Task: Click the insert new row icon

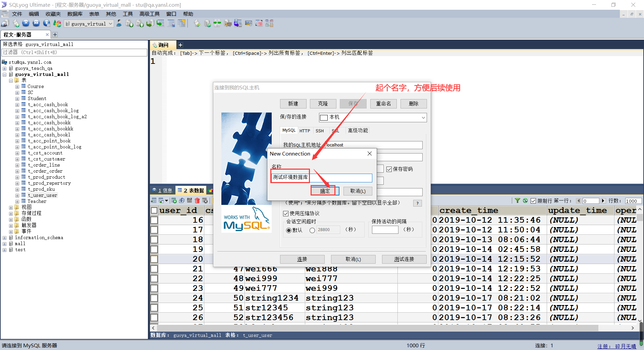Action: tap(174, 201)
